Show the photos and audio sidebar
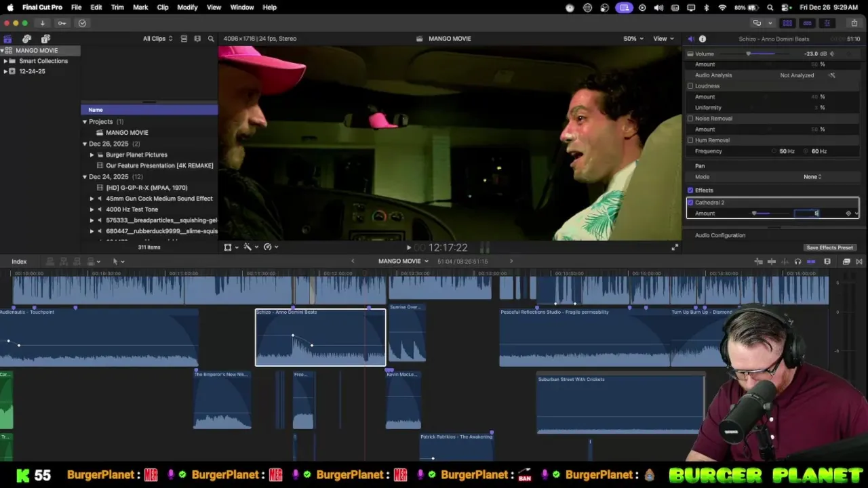868x488 pixels. pyautogui.click(x=26, y=39)
